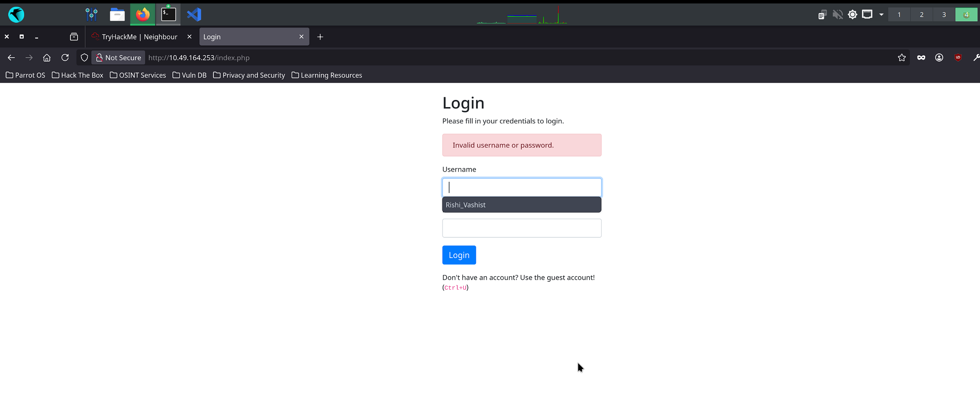The height and width of the screenshot is (407, 980).
Task: Open the Parrot OS main menu
Action: (16, 14)
